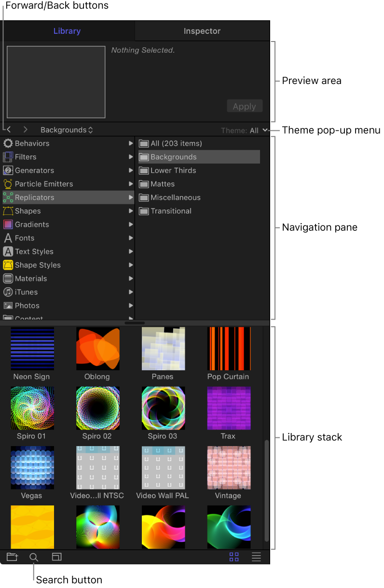This screenshot has width=384, height=588.
Task: Select the iTunes category row
Action: tap(68, 292)
